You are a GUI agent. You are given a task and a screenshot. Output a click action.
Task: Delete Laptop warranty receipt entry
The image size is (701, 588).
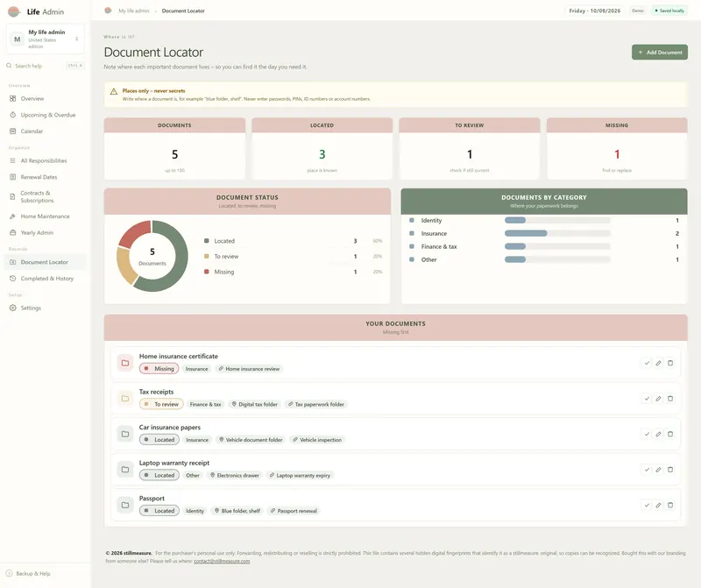click(x=670, y=470)
